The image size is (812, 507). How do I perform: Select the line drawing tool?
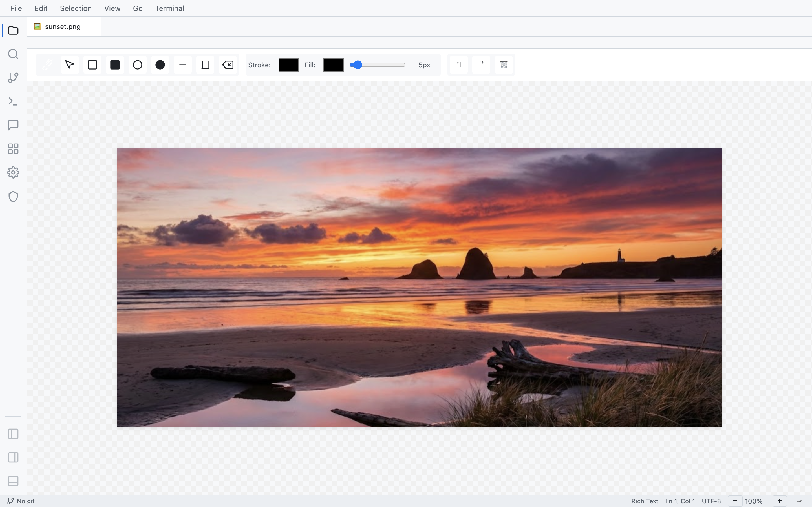click(182, 65)
